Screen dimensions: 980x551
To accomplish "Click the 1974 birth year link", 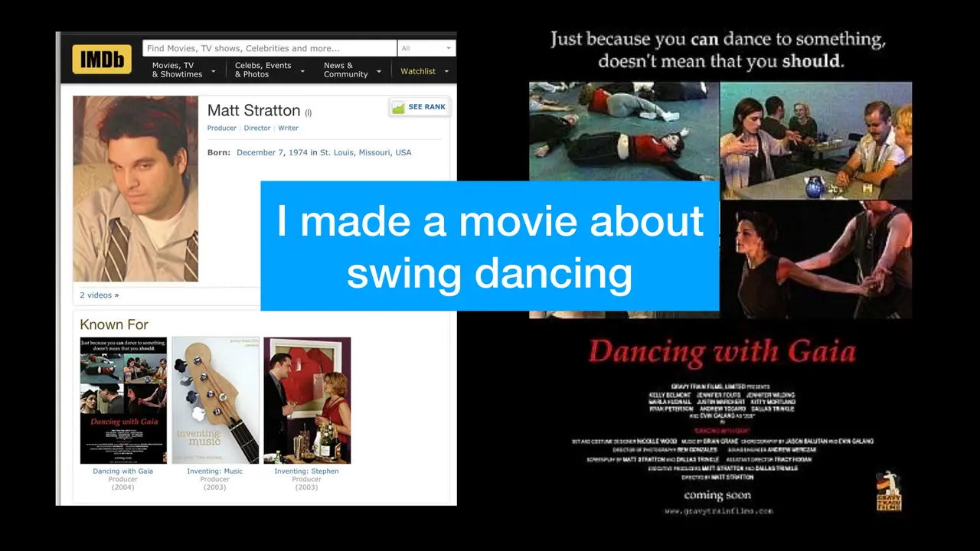I will (x=298, y=152).
